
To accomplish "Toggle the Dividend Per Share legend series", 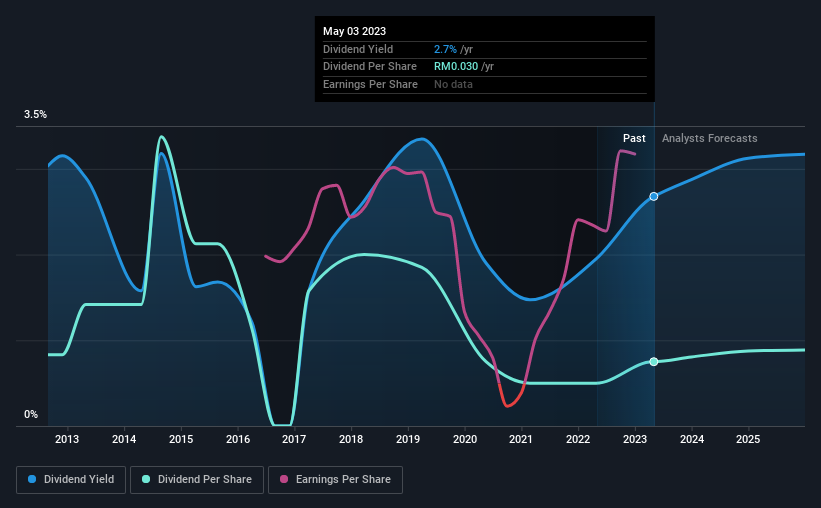I will point(197,480).
